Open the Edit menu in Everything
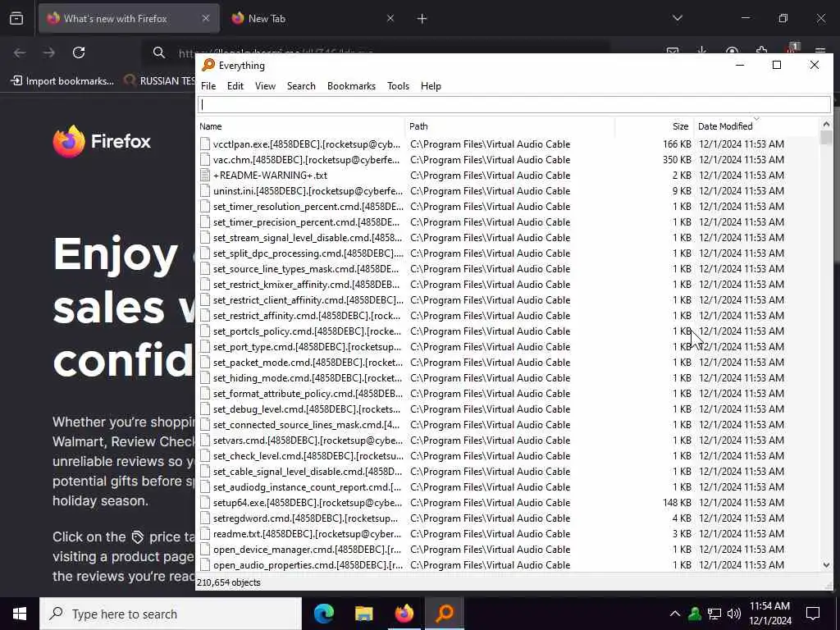Screen dimensions: 840x630 click(235, 86)
